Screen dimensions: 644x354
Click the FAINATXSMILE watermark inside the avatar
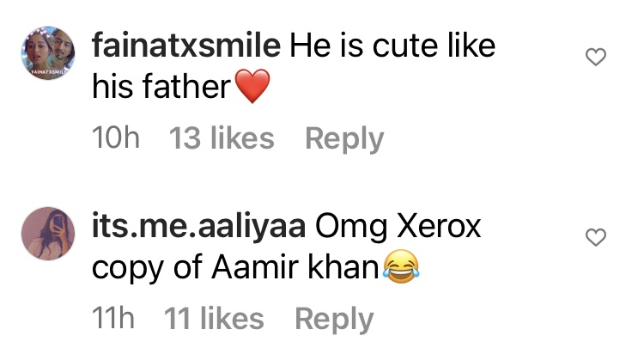(x=47, y=72)
